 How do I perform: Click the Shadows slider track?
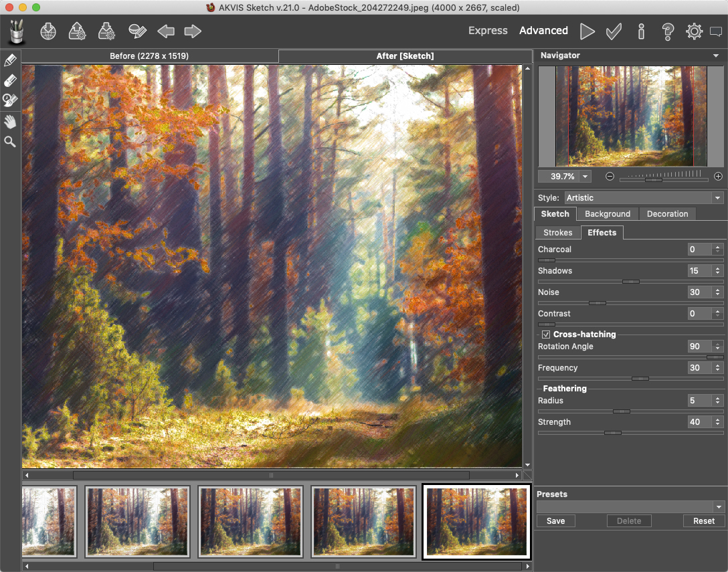(x=669, y=282)
